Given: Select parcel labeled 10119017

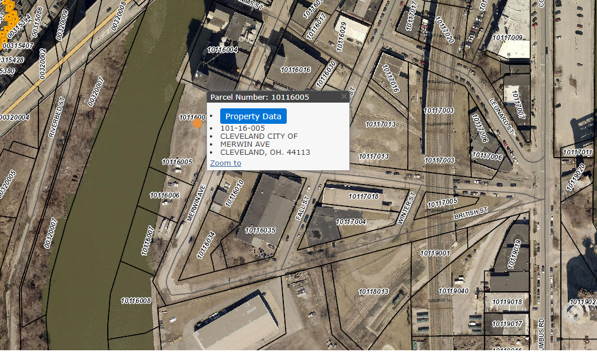Looking at the screenshot, I should (x=507, y=324).
